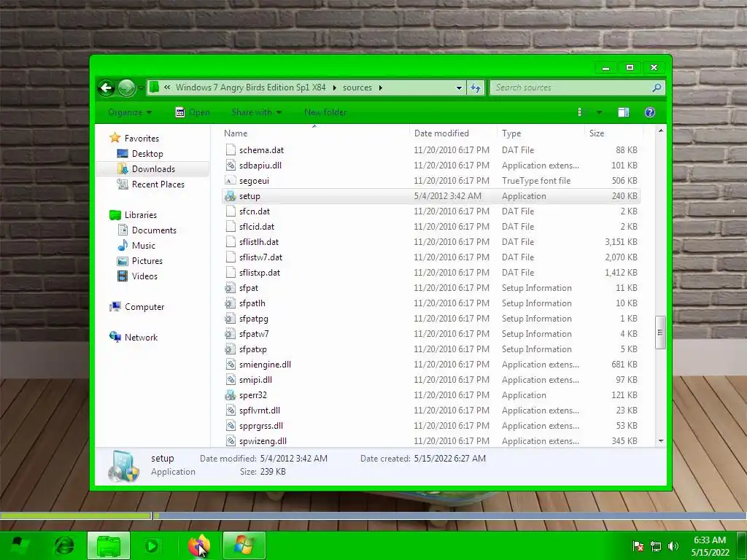Screen dimensions: 747x560
Task: Select the schema.dat file icon
Action: point(231,150)
